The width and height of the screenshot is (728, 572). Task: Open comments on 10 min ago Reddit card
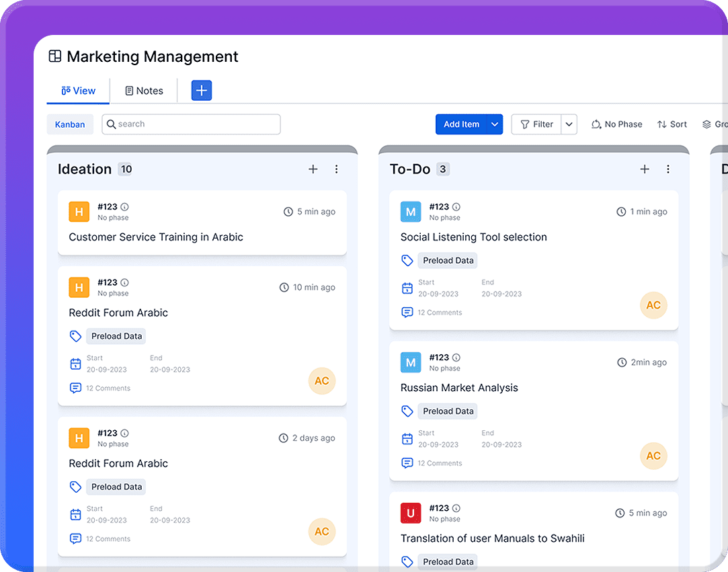pos(100,388)
